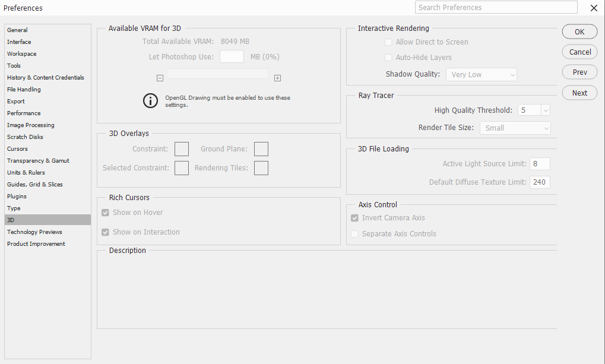This screenshot has width=605, height=364.
Task: Click the VRAM increase plus icon
Action: (277, 78)
